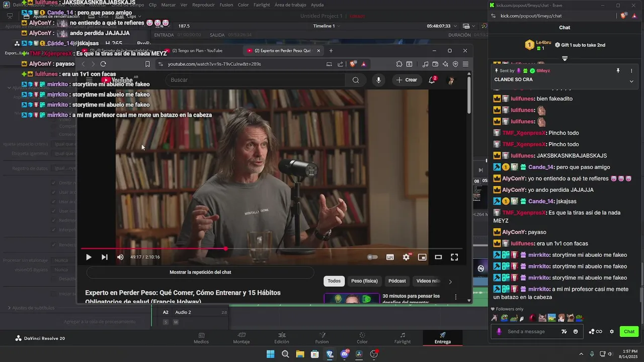Viewport: 644px width, 362px height.
Task: Click Kick channel points icon
Action: click(x=595, y=331)
